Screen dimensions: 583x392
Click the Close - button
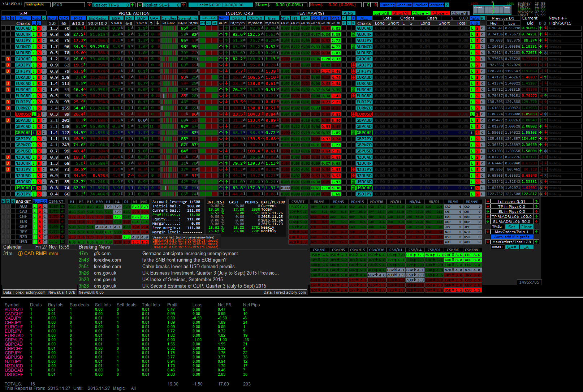[440, 13]
